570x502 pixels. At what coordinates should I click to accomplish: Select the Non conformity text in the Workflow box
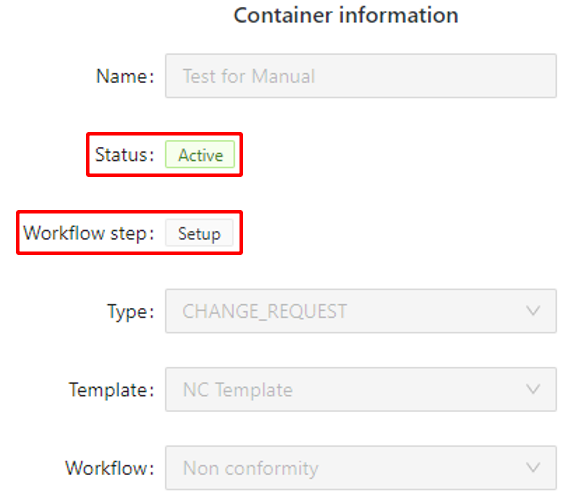(x=251, y=468)
